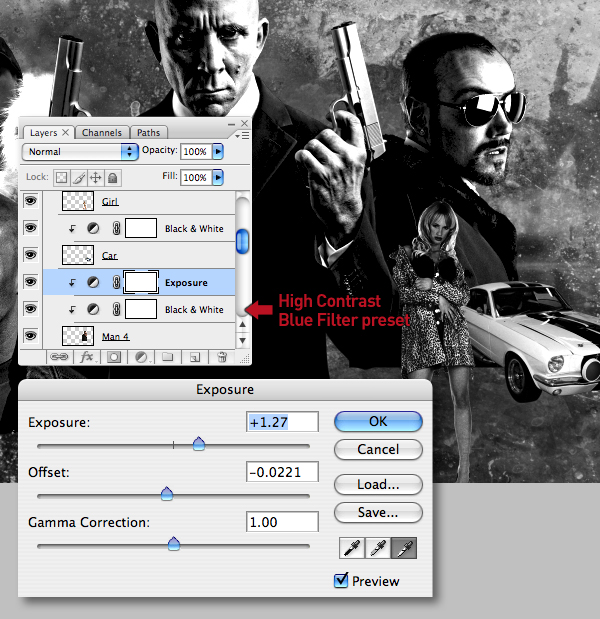Click the Load... button

tap(378, 484)
